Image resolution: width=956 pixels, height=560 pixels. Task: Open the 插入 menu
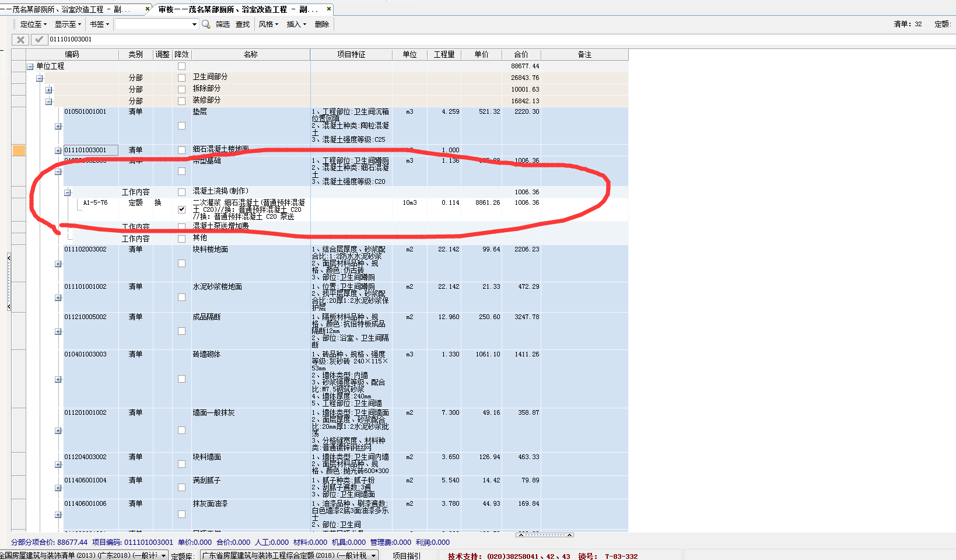(x=296, y=24)
